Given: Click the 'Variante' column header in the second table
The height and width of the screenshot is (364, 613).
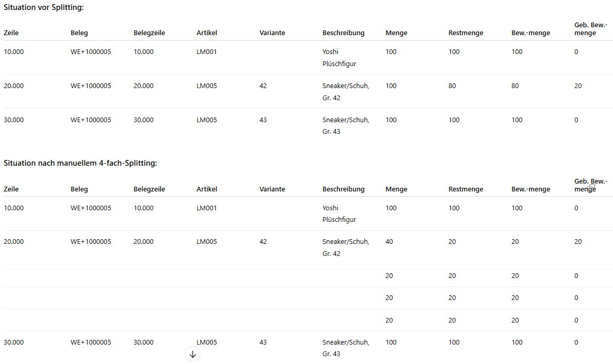Looking at the screenshot, I should [x=272, y=189].
